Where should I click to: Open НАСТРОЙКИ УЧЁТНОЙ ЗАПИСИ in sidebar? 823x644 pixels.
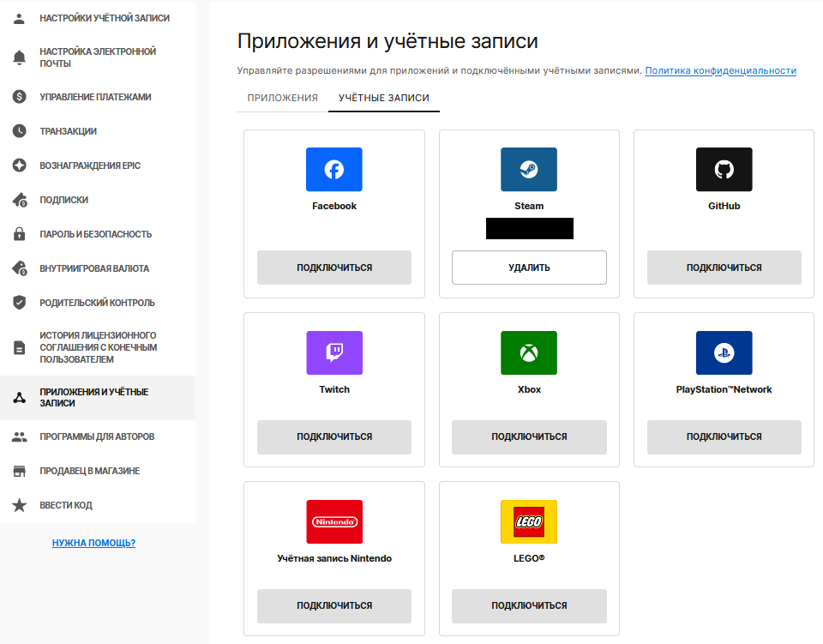(98, 18)
